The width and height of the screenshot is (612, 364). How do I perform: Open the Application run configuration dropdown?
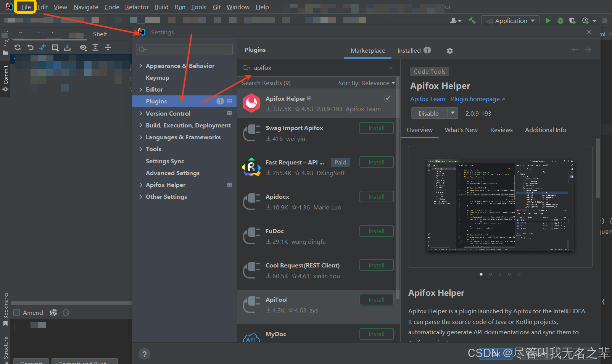pos(511,21)
